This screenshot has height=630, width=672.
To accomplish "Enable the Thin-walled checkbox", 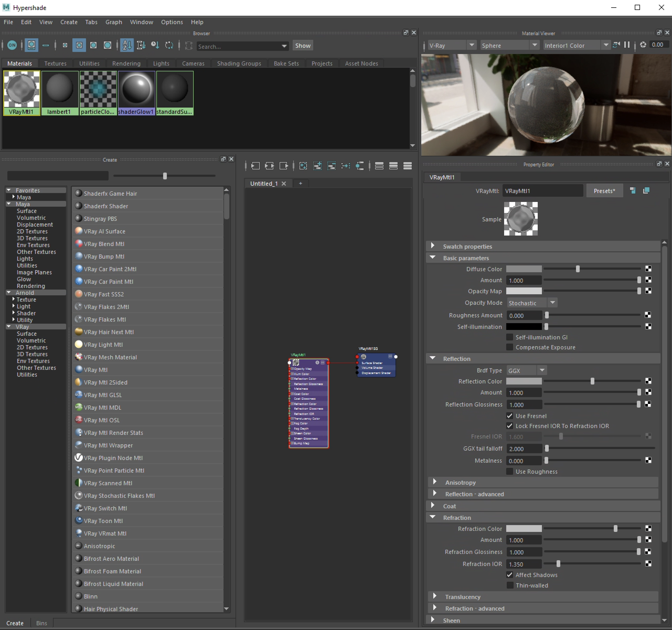I will [x=510, y=585].
